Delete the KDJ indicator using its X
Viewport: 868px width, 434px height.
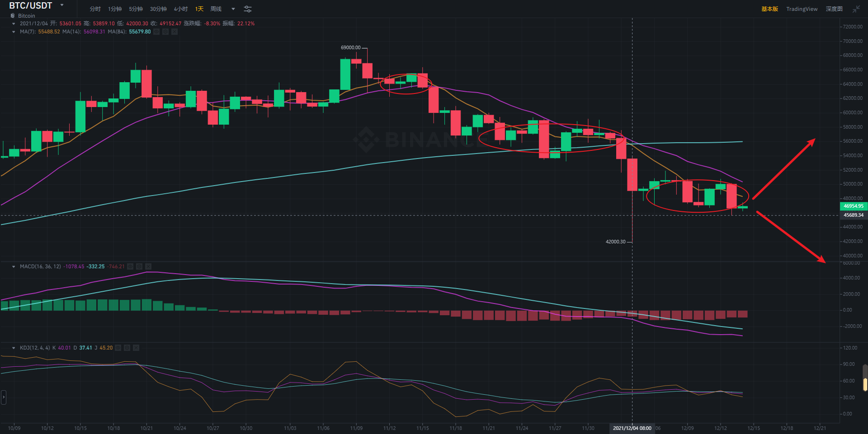pos(136,348)
